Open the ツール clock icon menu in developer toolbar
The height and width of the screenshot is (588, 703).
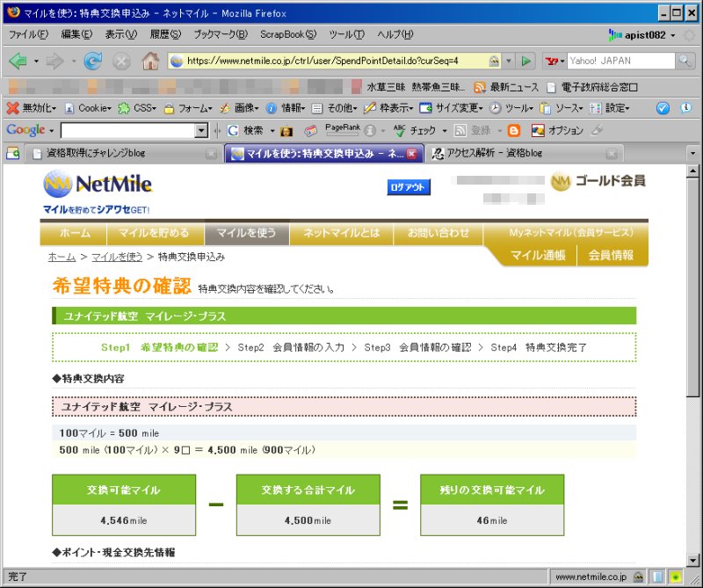[511, 108]
